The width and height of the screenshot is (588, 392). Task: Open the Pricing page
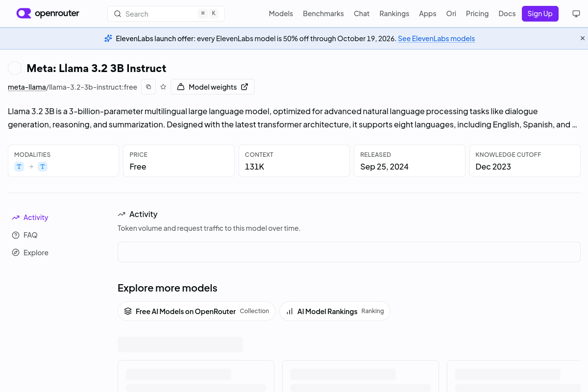pos(477,14)
